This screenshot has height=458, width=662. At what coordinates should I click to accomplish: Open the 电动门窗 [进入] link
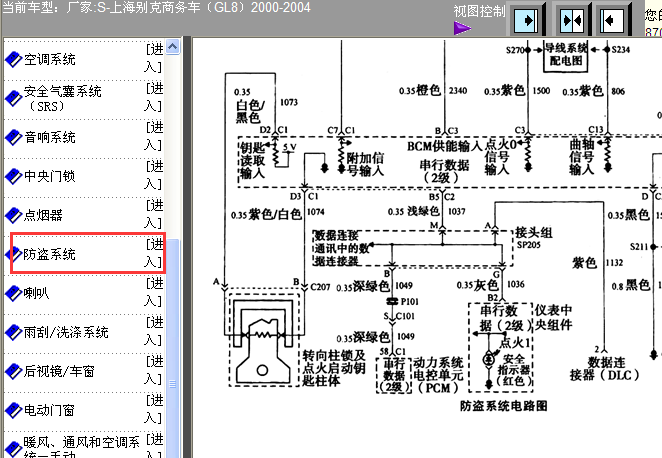[154, 409]
